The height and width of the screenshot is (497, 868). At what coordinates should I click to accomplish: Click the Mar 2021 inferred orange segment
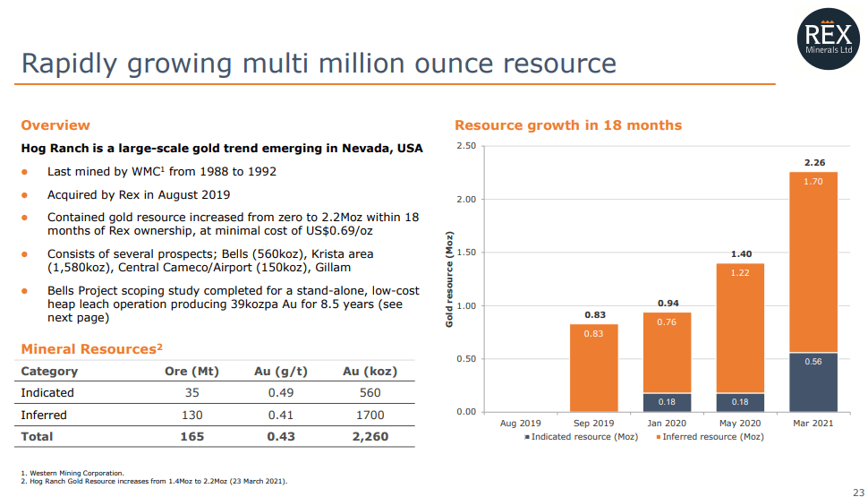(813, 262)
